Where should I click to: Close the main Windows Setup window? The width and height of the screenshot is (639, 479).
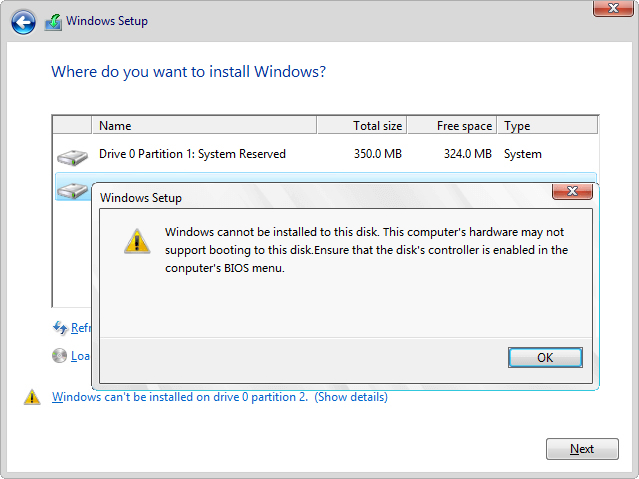point(613,8)
